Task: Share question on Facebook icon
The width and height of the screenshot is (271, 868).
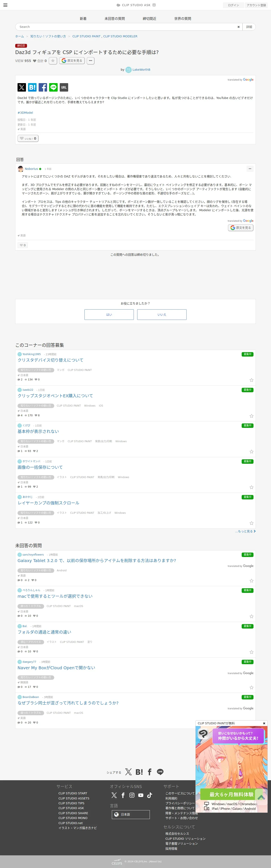Action: click(x=43, y=87)
